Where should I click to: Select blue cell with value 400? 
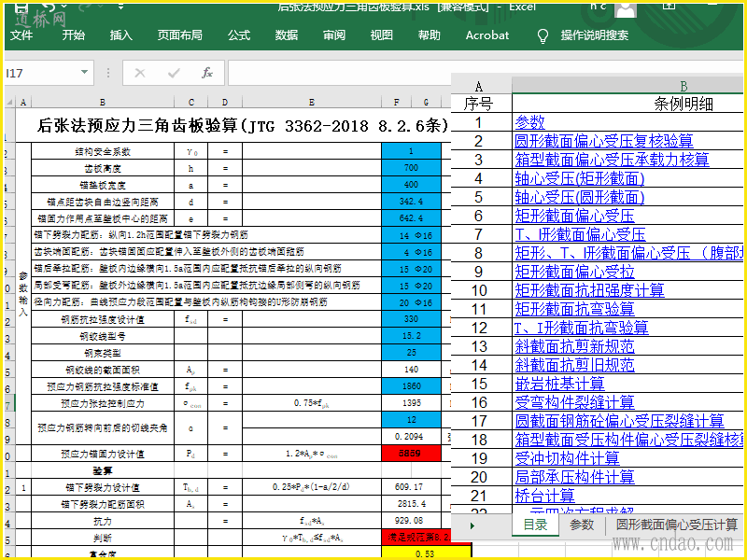(x=411, y=185)
